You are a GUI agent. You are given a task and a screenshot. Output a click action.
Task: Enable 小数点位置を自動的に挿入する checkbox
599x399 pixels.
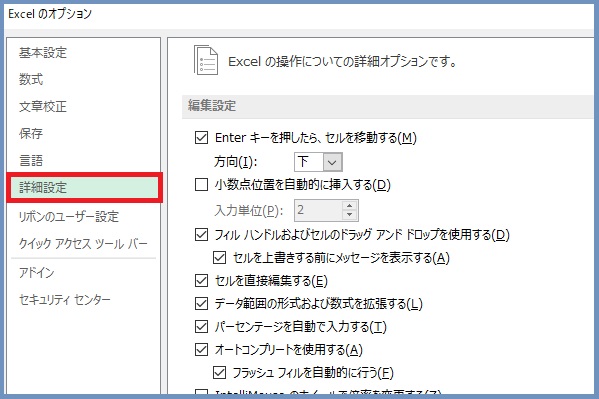[x=201, y=185]
